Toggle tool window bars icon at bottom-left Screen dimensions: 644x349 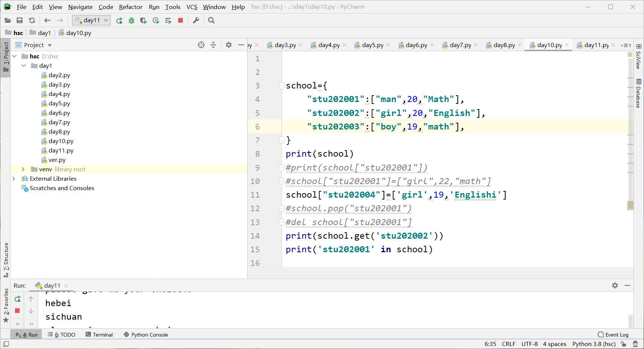point(6,344)
